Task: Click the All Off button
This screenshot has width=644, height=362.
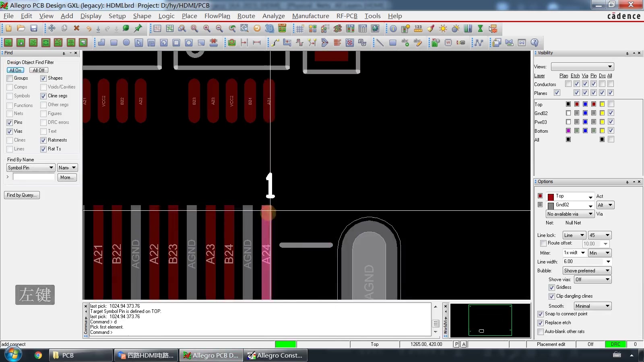Action: coord(39,70)
